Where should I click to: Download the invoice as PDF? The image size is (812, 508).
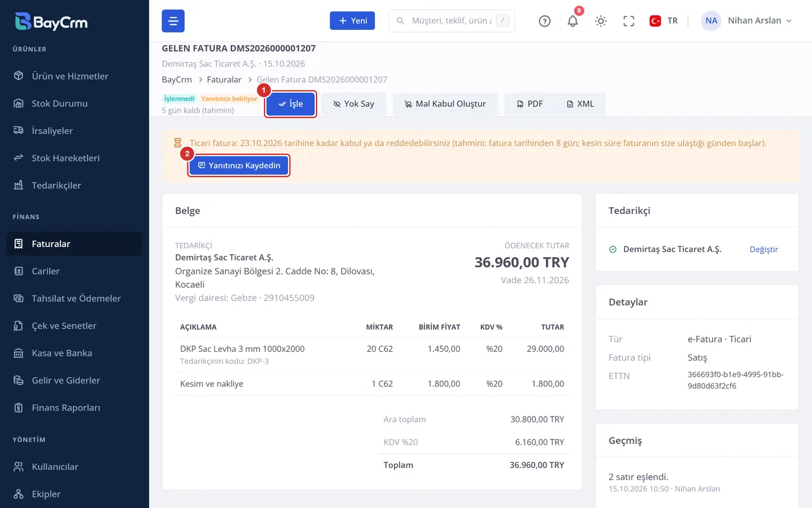tap(530, 104)
